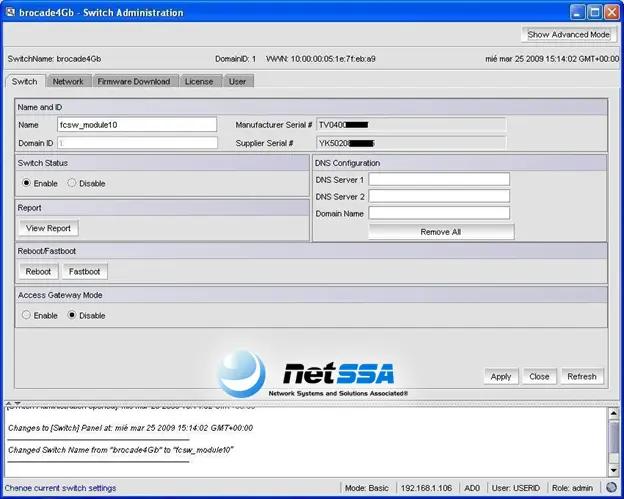Click the 192.168.1.106 status entry
Screen dimensions: 624x499
click(426, 488)
